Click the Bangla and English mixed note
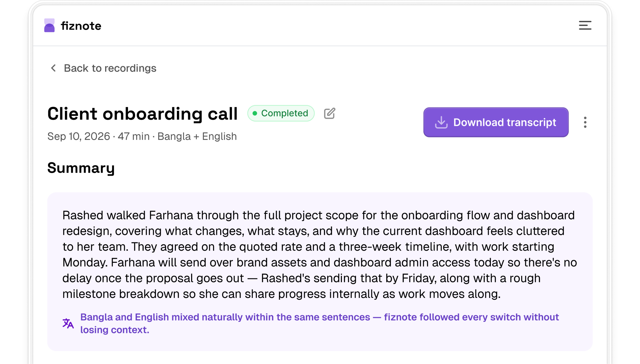Image resolution: width=640 pixels, height=364 pixels. click(320, 323)
